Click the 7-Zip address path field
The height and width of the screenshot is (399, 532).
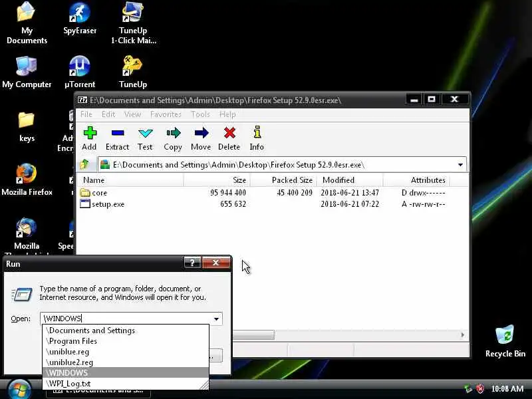(277, 165)
